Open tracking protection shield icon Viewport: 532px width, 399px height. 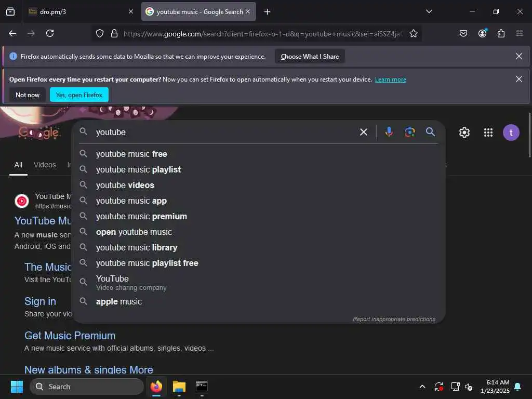tap(99, 33)
